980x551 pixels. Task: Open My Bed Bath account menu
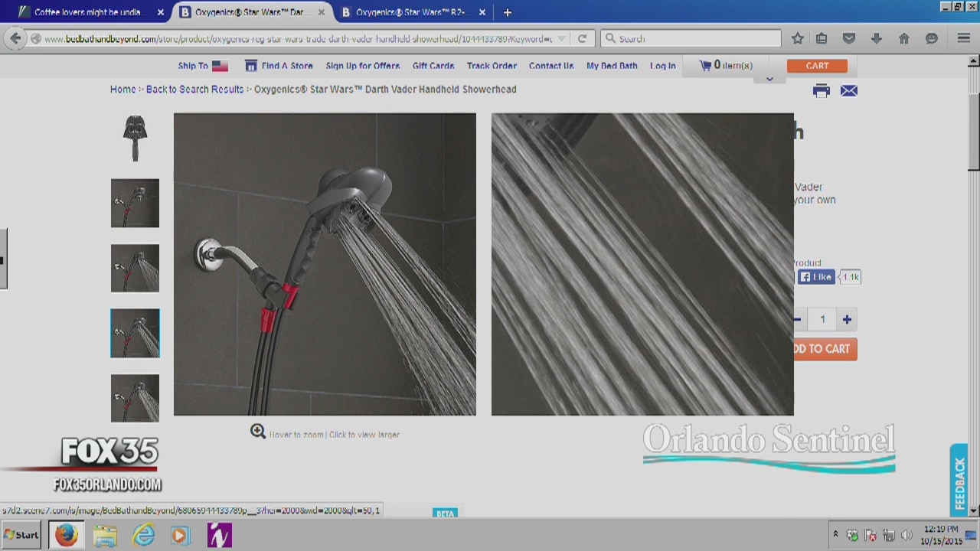pyautogui.click(x=612, y=66)
